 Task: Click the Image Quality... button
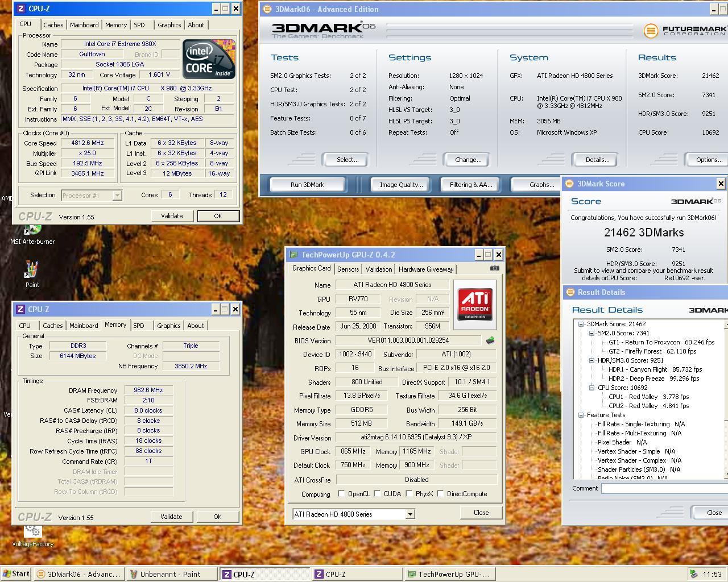coord(402,185)
